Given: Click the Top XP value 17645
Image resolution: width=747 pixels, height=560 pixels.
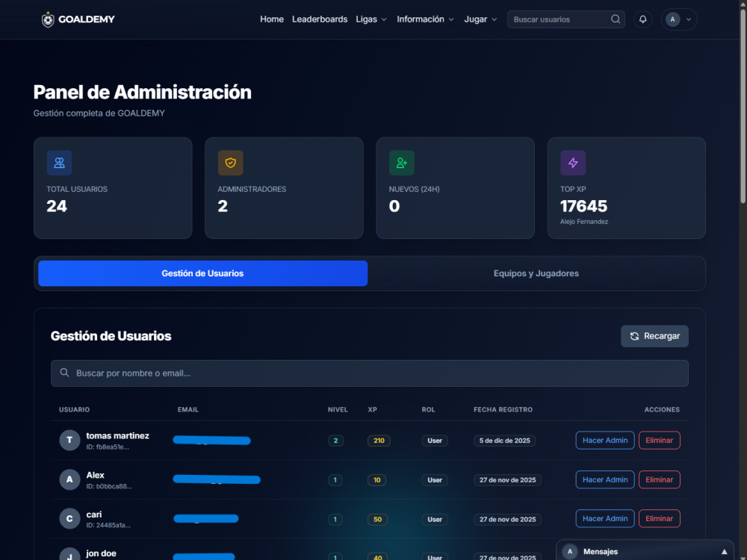Looking at the screenshot, I should coord(583,206).
